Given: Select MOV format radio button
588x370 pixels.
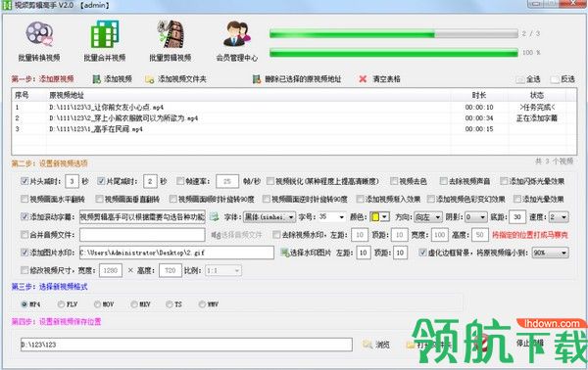Looking at the screenshot, I should [x=97, y=304].
